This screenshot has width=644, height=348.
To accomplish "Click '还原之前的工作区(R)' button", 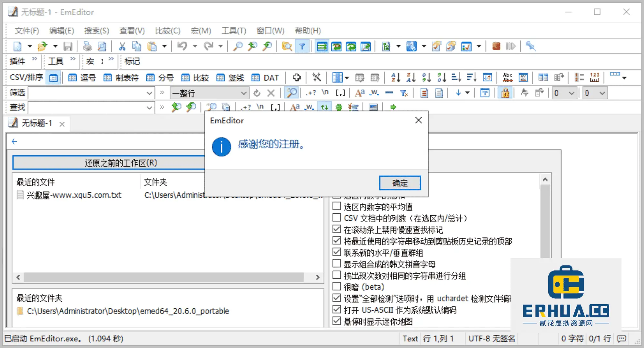I will [x=121, y=163].
